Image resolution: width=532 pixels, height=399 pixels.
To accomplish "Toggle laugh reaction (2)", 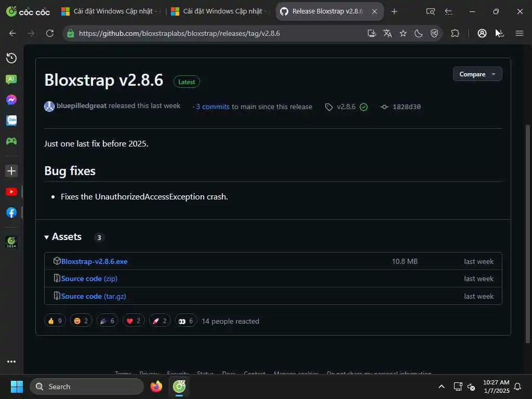I will click(81, 321).
